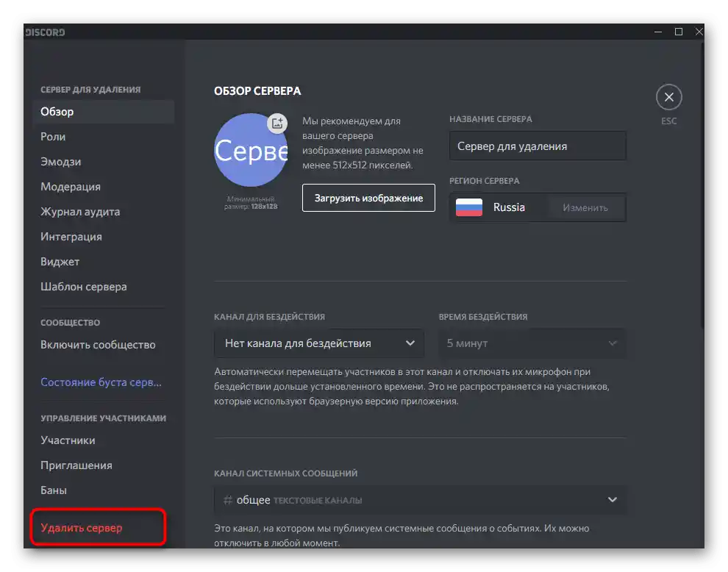Minimize the Discord window
This screenshot has width=728, height=572.
coord(658,32)
